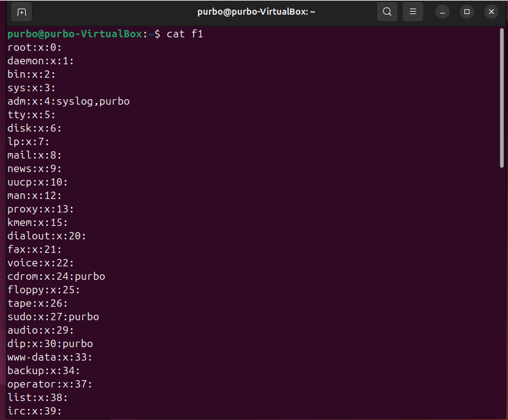
Task: Click the line 'proxy:x:13:'
Action: [40, 209]
